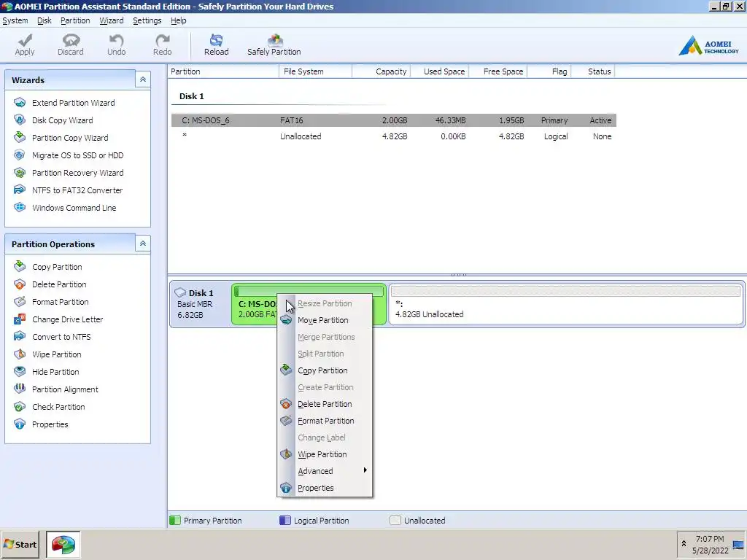Click the Logical Partition blue legend swatch
This screenshot has width=747, height=560.
coord(285,520)
